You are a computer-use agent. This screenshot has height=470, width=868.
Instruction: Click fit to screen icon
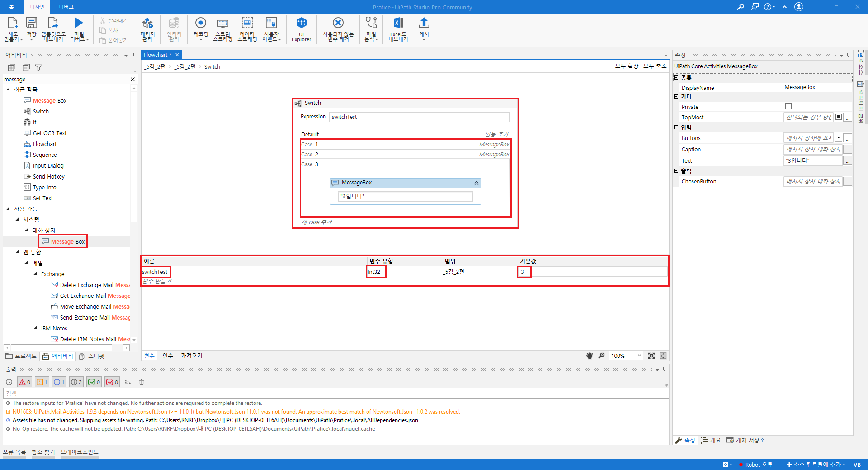pyautogui.click(x=651, y=356)
